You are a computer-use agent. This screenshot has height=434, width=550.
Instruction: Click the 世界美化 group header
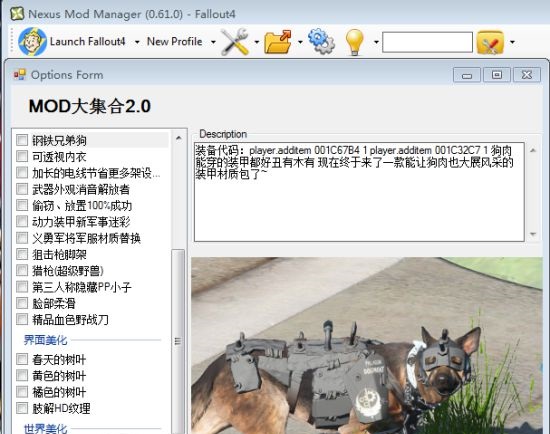45,428
